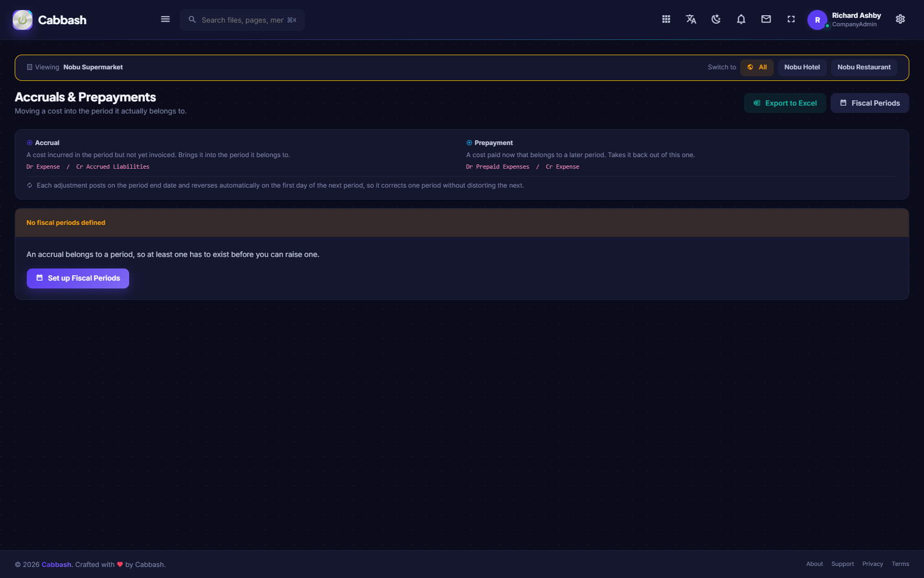Open the About footer link

[x=815, y=564]
